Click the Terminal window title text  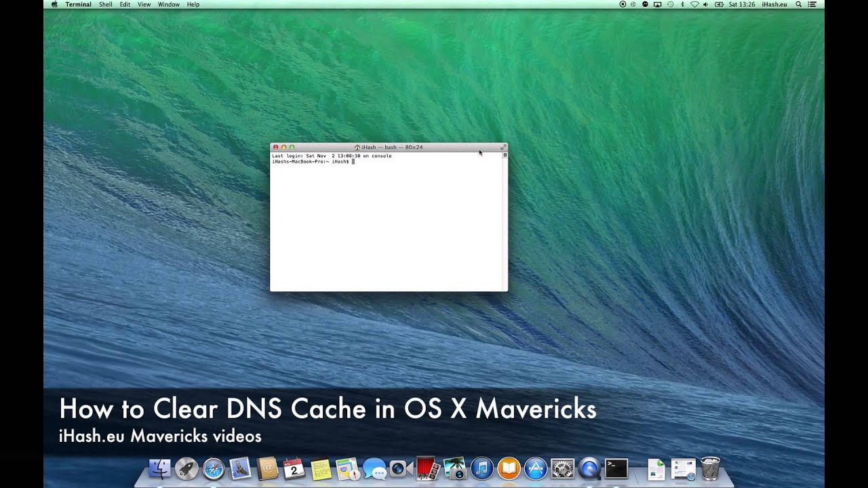pos(392,147)
